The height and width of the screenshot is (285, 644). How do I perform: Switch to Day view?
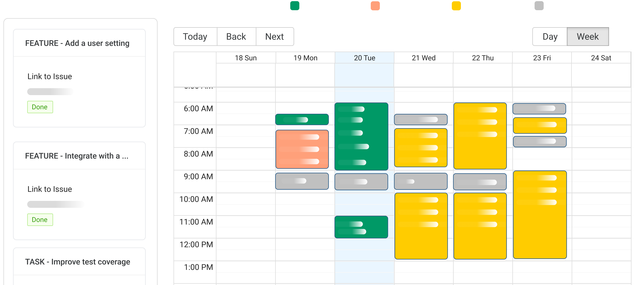(x=550, y=36)
